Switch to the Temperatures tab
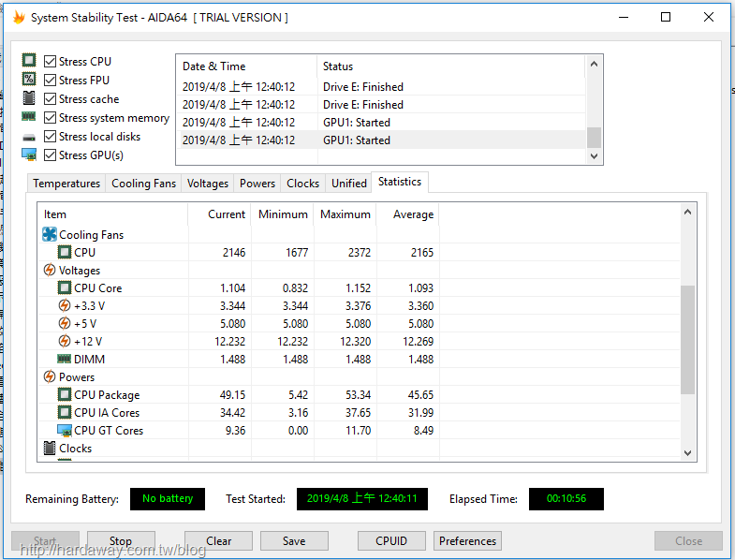Screen dimensions: 735x560 [66, 184]
